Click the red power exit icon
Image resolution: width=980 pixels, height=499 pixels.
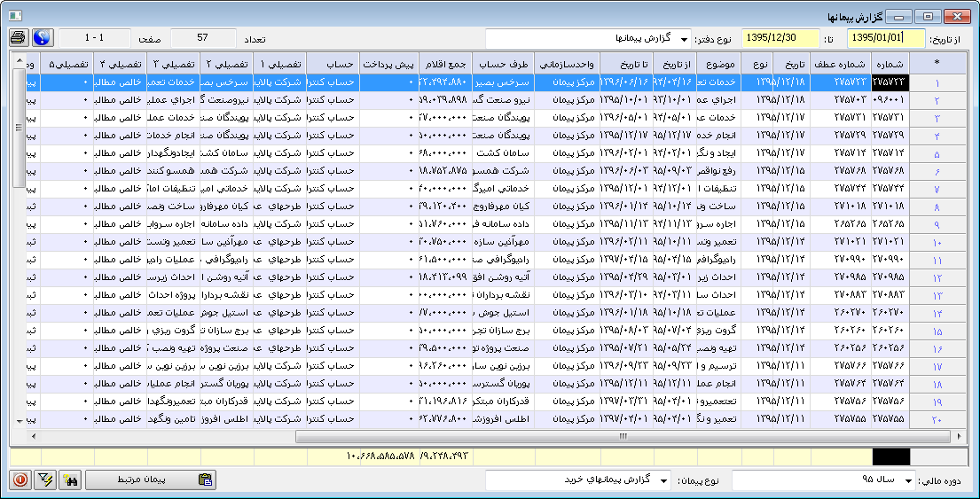20,480
